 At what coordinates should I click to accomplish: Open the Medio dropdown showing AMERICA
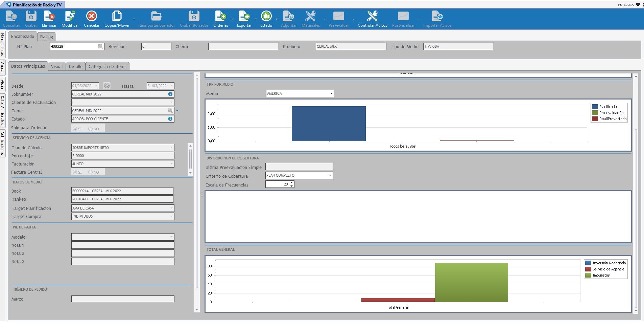pos(331,93)
